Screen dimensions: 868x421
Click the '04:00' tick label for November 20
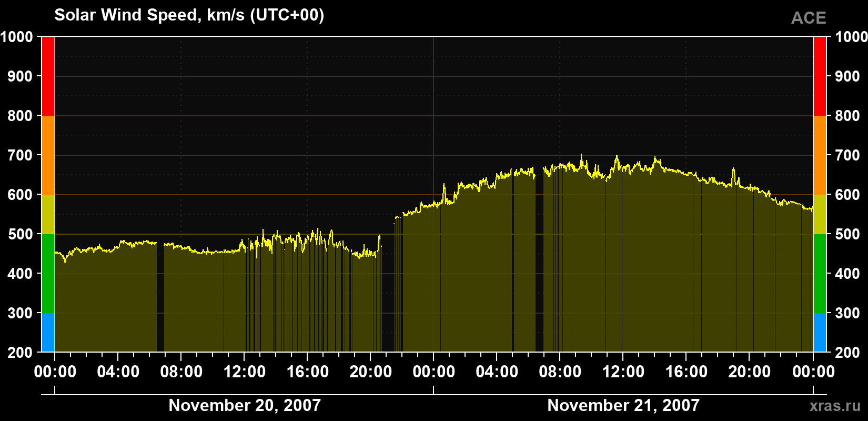(118, 372)
